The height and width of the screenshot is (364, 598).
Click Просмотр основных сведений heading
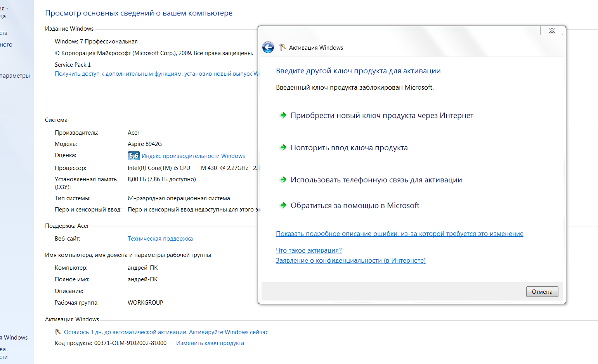point(139,13)
